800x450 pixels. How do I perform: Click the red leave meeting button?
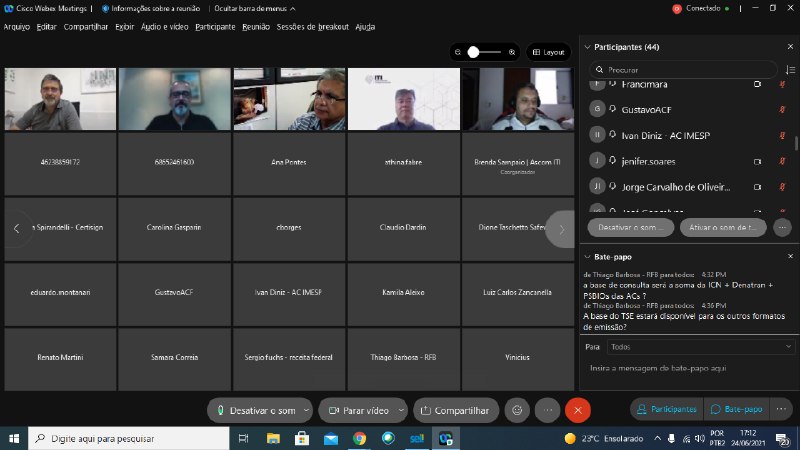coord(577,410)
